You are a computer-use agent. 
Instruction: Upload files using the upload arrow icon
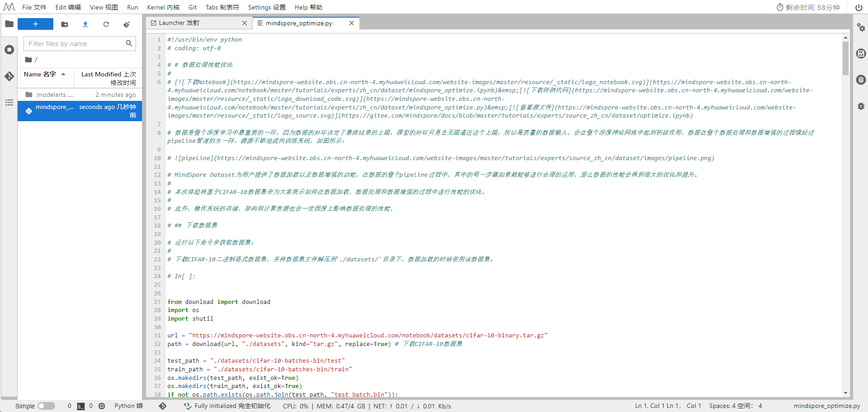coord(85,24)
